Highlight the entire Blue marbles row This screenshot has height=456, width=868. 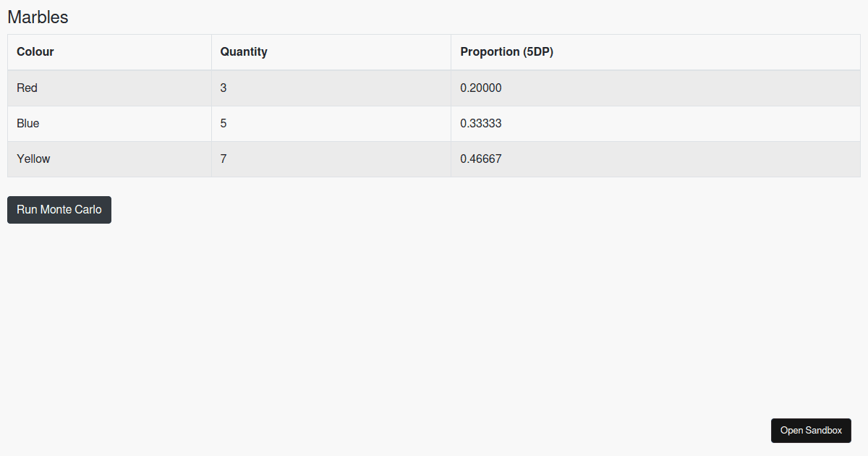pyautogui.click(x=651, y=124)
